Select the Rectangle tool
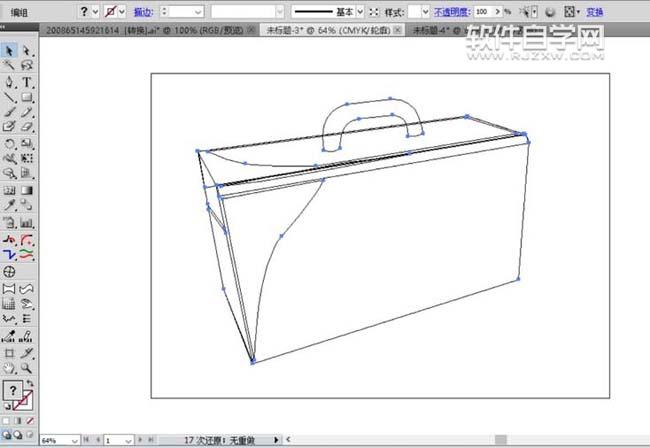The width and height of the screenshot is (650, 448). (x=27, y=97)
